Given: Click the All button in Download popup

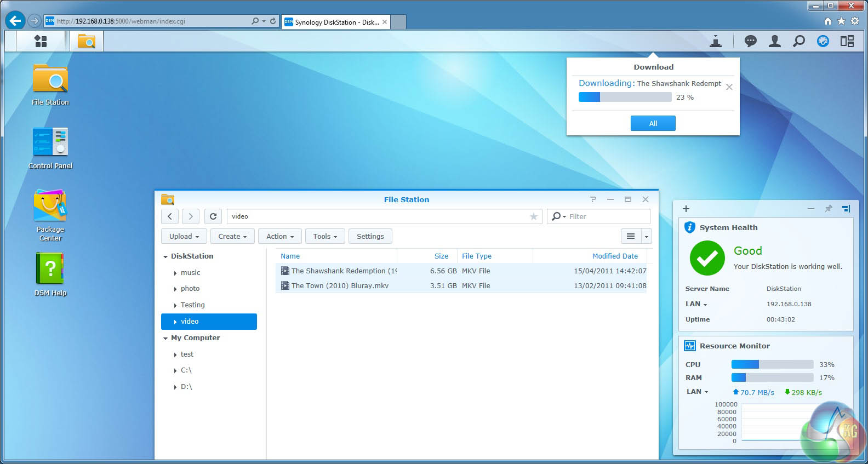Looking at the screenshot, I should coord(653,123).
